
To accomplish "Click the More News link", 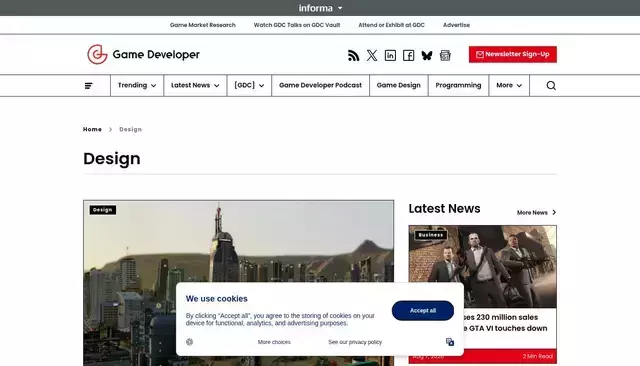I will [536, 213].
